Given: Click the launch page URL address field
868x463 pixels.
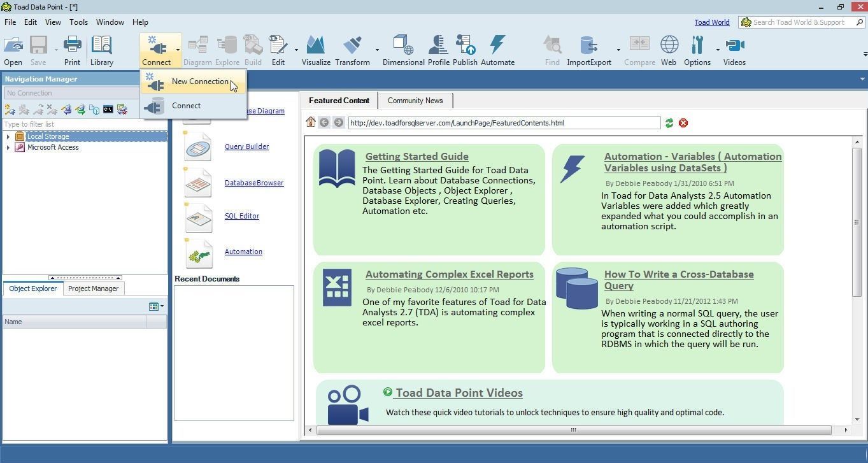Looking at the screenshot, I should 504,123.
